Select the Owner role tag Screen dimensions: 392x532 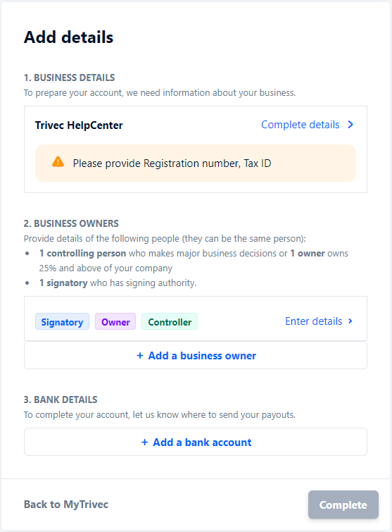(115, 321)
